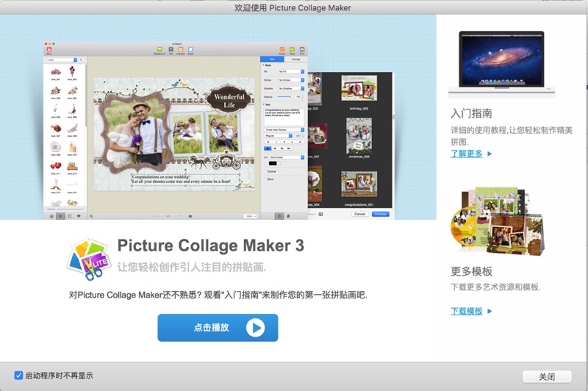Image resolution: width=588 pixels, height=391 pixels.
Task: Click the Picture Collage Maker 3 title
Action: tap(211, 245)
